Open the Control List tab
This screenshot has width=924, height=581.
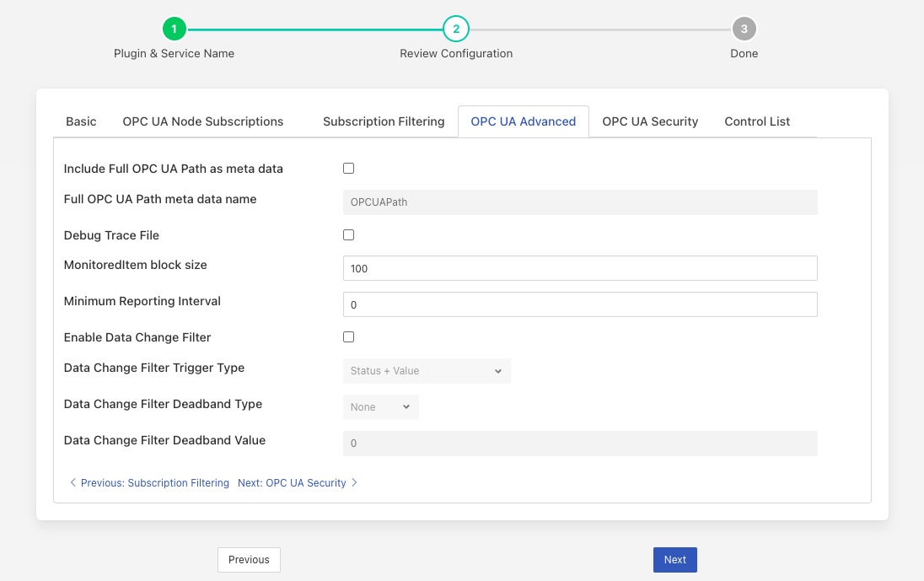pyautogui.click(x=756, y=121)
